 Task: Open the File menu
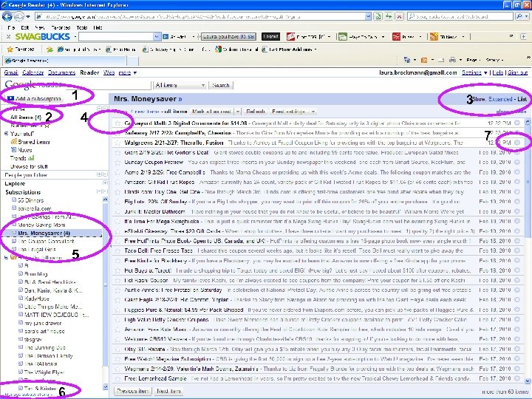(11, 27)
